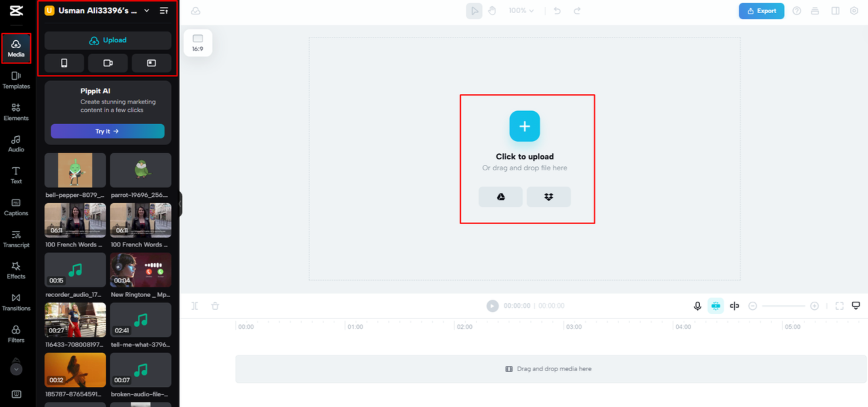The image size is (868, 407).
Task: Expand the Usman Ali workspace dropdown
Action: point(147,11)
